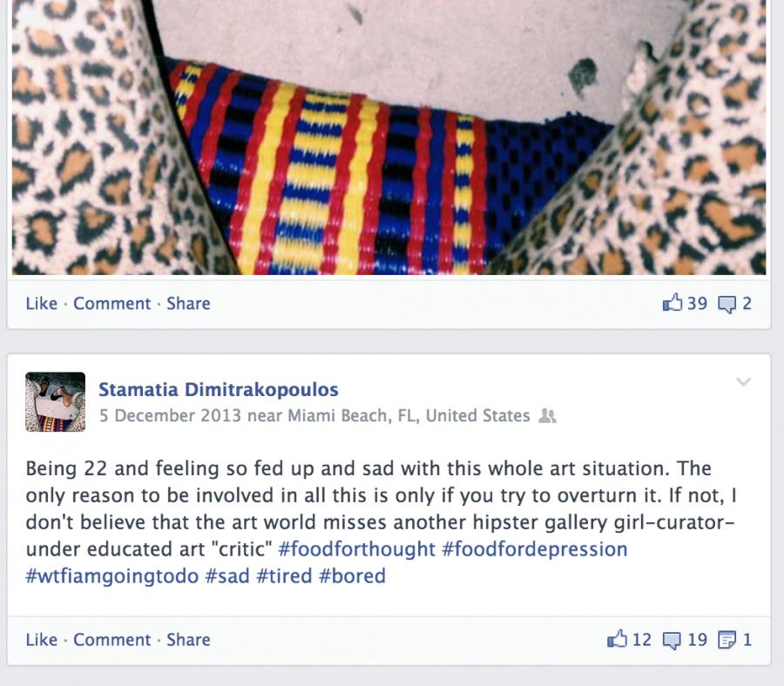Viewport: 784px width, 686px height.
Task: Share the leopard print photo post
Action: 188,303
